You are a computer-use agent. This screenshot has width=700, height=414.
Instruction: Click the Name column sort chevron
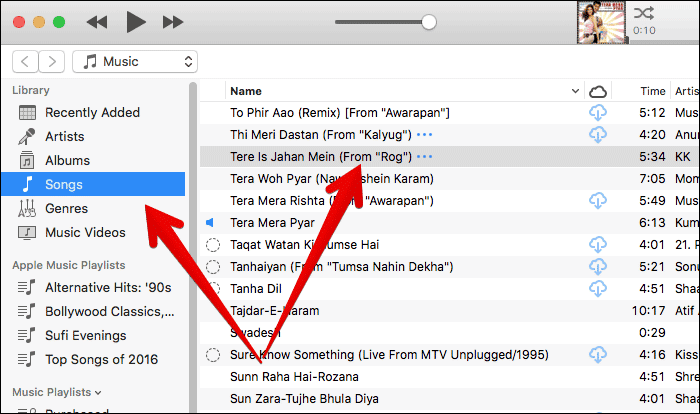tap(575, 91)
